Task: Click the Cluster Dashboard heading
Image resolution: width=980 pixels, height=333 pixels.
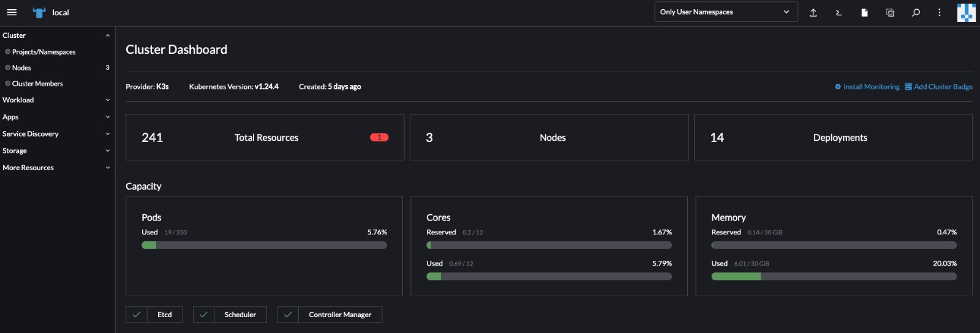Action: click(176, 50)
